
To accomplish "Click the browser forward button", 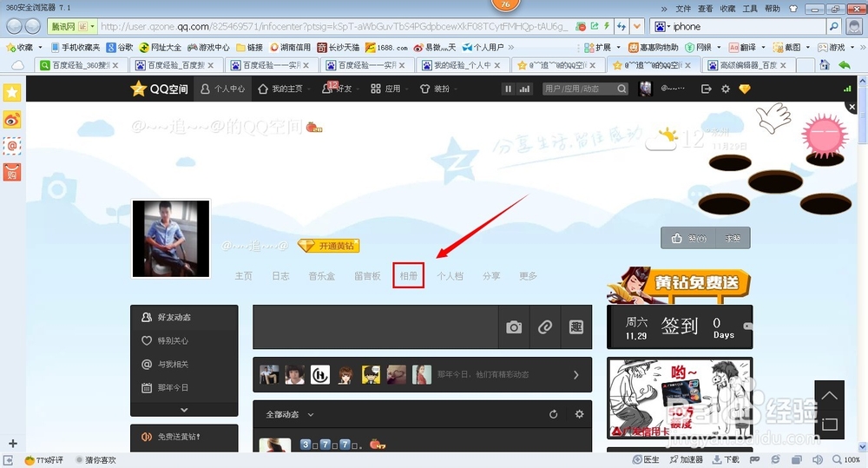I will (x=33, y=26).
